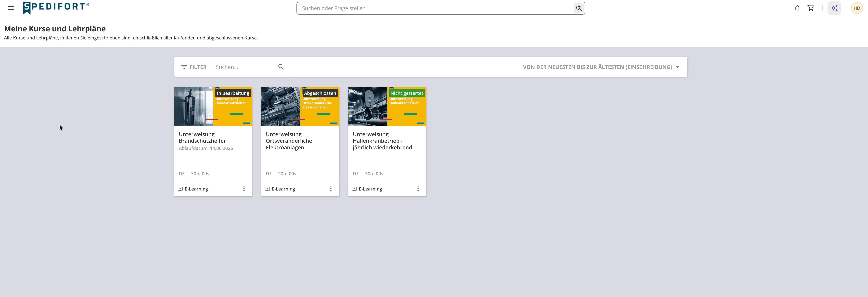Click E-Learning icon on Elektroanlagen card
The image size is (868, 297).
[x=267, y=189]
